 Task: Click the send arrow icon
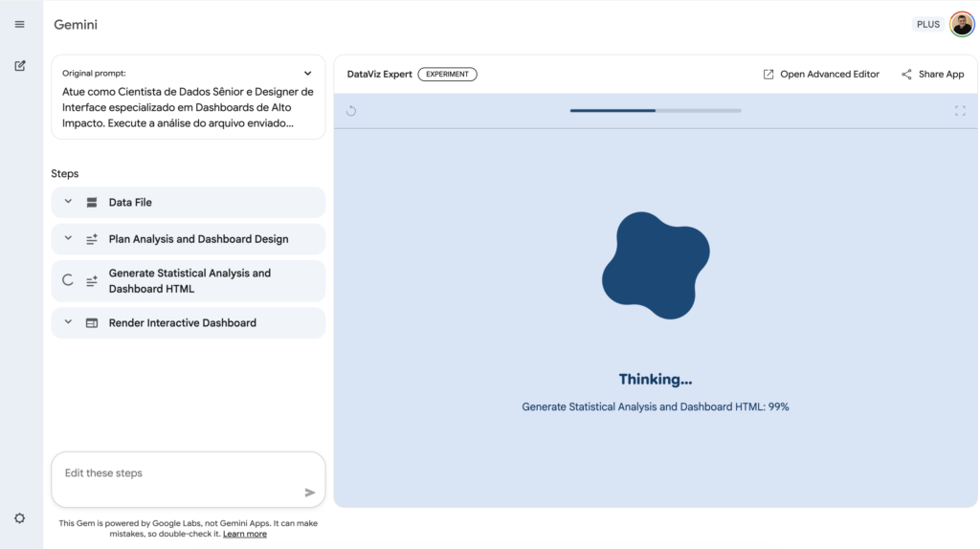click(x=309, y=493)
